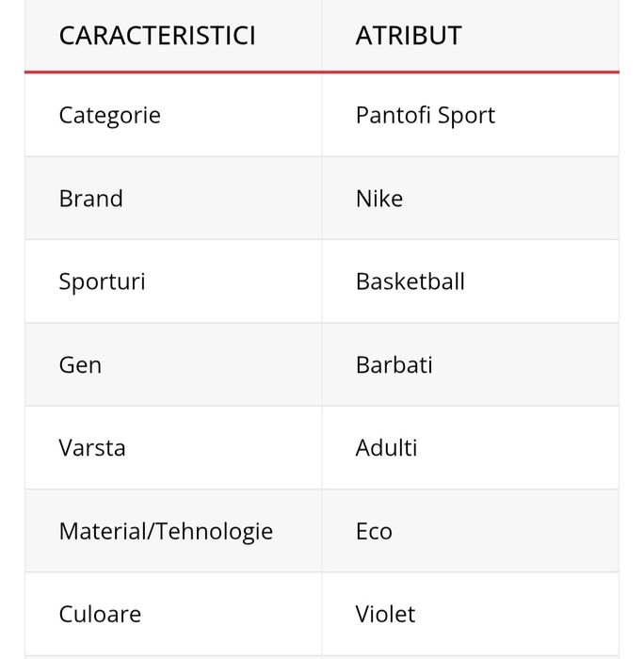Click the Adulti attribute value
This screenshot has height=659, width=644.
coord(386,448)
